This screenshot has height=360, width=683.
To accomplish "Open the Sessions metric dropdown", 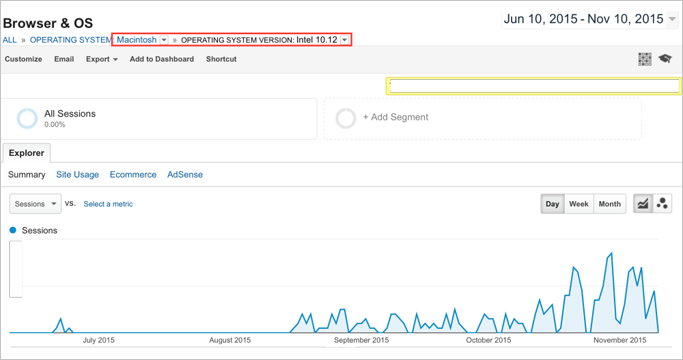I will click(x=35, y=204).
